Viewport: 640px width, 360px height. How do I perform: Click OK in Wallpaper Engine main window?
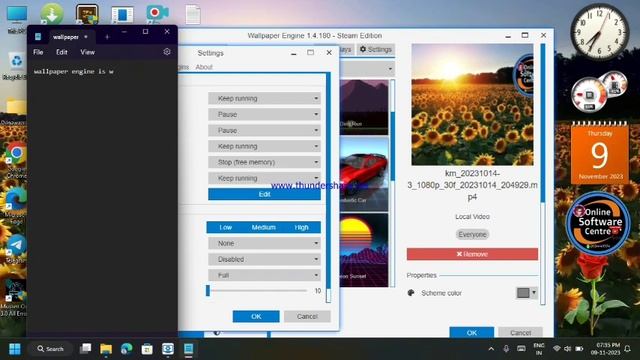click(x=471, y=333)
